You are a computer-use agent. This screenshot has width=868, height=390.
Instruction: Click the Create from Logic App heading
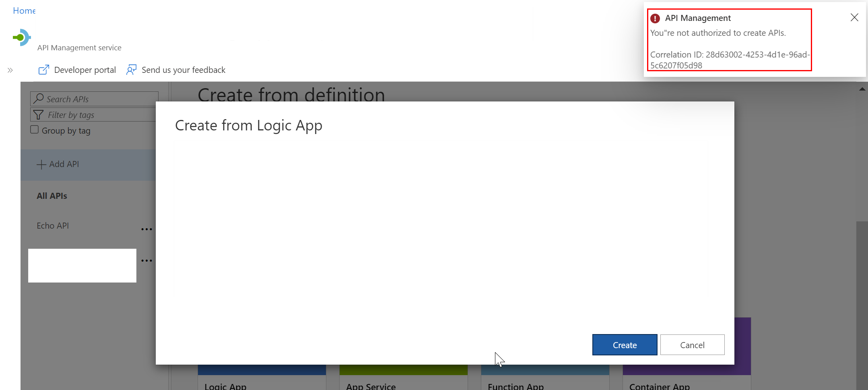tap(249, 126)
